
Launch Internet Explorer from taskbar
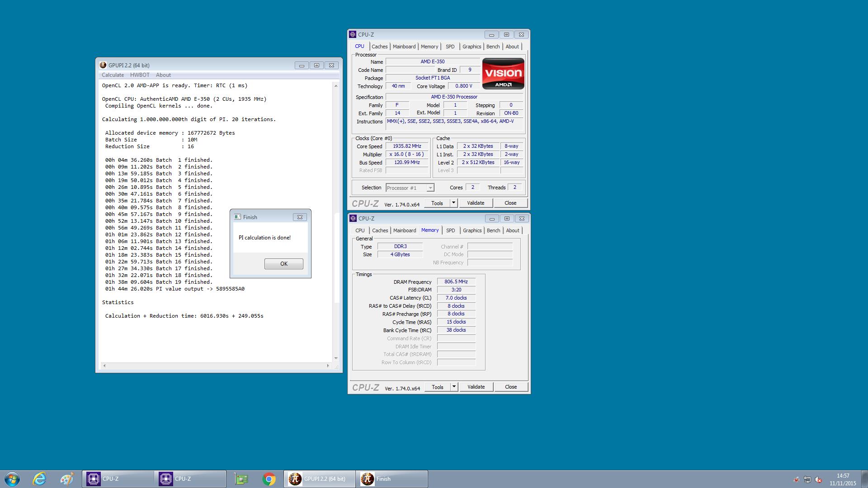pyautogui.click(x=39, y=479)
